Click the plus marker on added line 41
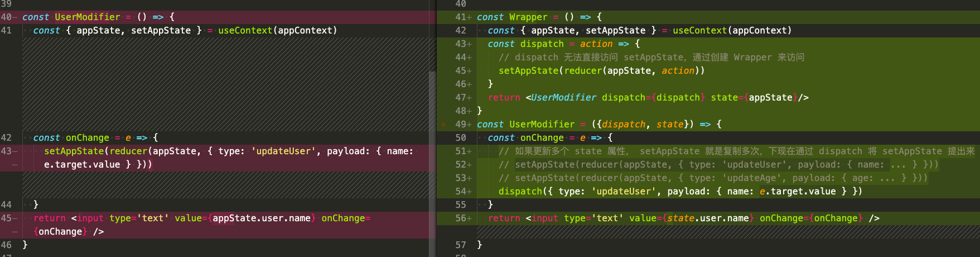This screenshot has width=980, height=257. pyautogui.click(x=470, y=17)
